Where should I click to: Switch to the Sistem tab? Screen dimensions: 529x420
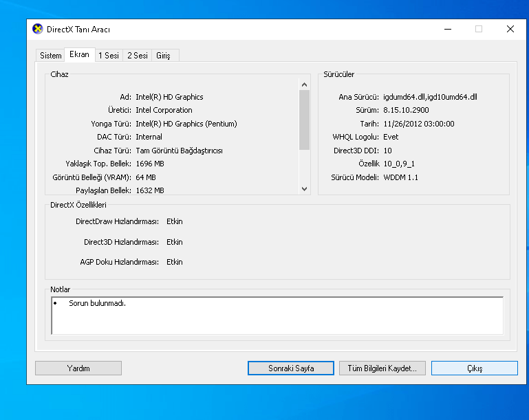[51, 55]
